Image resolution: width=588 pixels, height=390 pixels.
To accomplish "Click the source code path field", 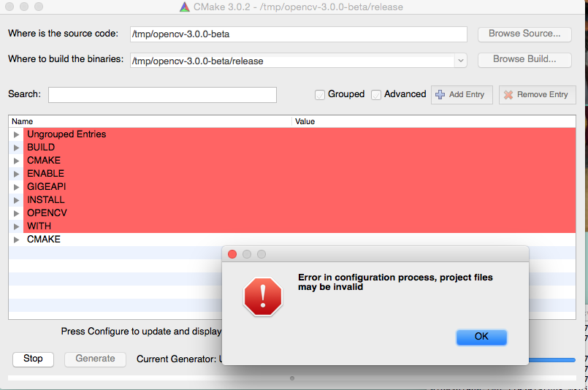I will [298, 34].
